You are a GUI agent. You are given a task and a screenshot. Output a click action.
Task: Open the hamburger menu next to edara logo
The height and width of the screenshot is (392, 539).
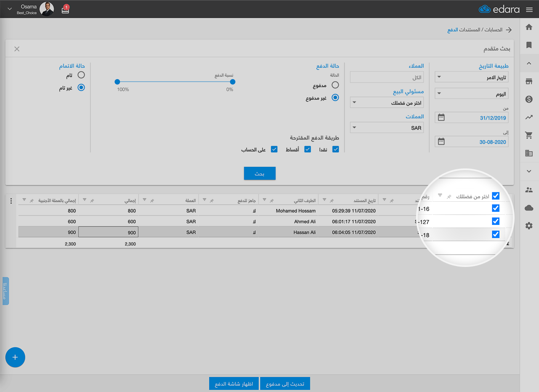pos(529,10)
